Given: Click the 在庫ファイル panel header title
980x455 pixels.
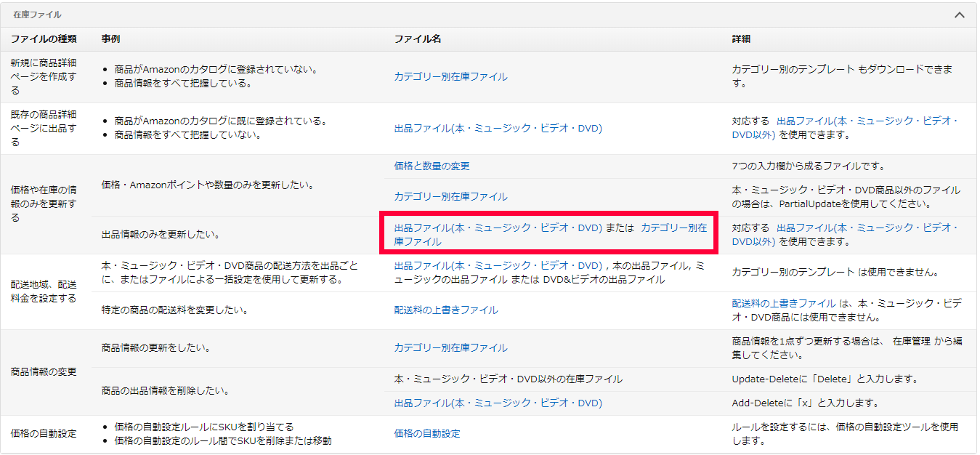Looking at the screenshot, I should (37, 15).
